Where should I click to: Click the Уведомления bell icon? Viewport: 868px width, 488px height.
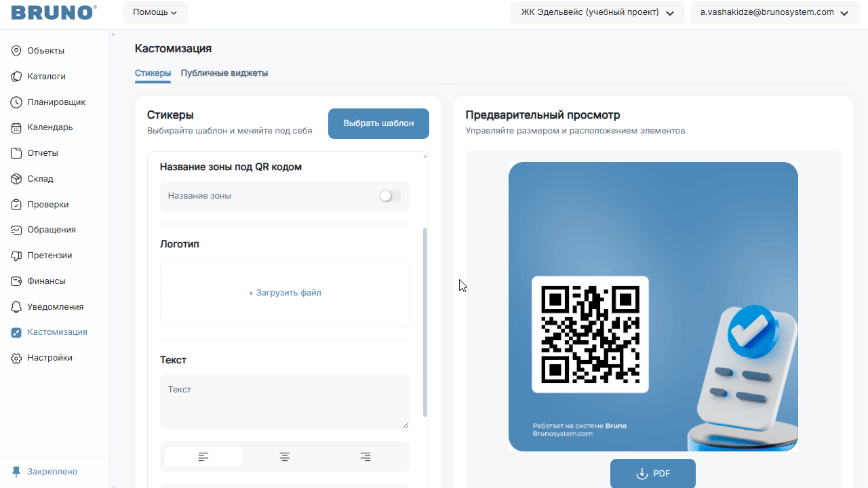pos(17,307)
